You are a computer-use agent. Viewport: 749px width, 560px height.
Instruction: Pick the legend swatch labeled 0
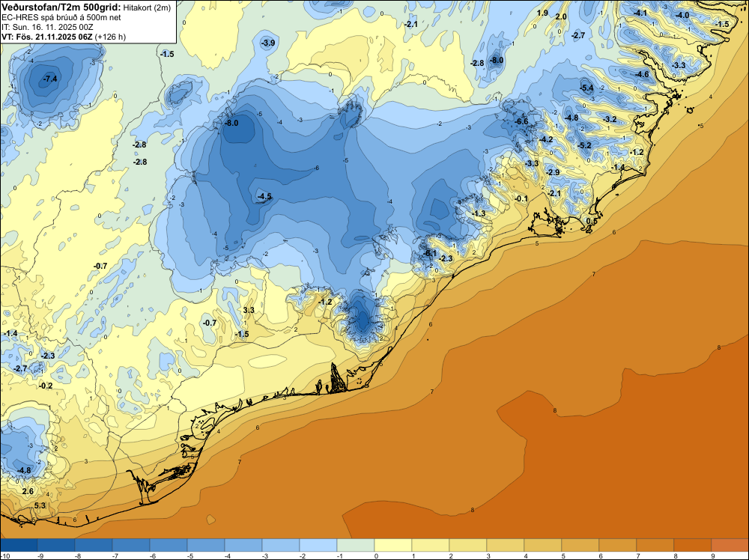tap(393, 545)
